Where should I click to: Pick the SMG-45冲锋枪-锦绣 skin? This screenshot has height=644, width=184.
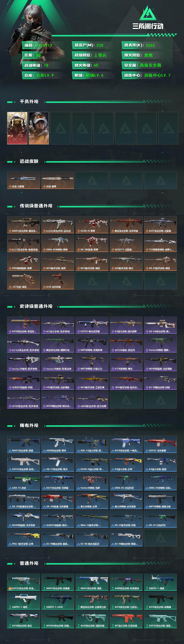tap(58, 243)
